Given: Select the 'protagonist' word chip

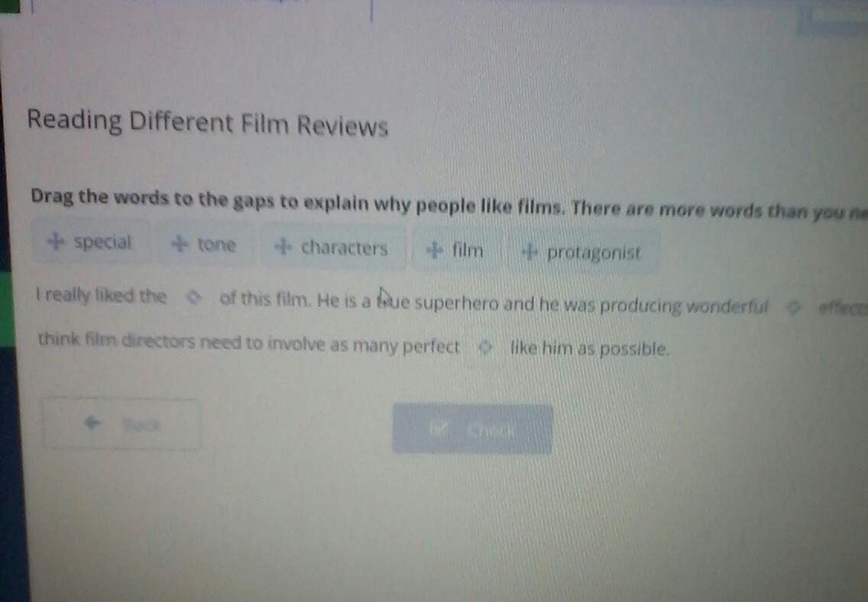Looking at the screenshot, I should [583, 253].
